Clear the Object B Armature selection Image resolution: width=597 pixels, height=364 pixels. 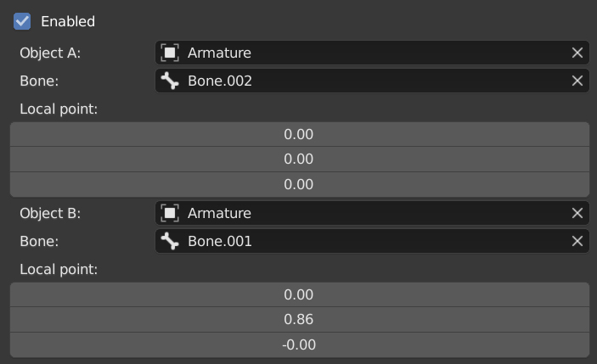point(577,213)
